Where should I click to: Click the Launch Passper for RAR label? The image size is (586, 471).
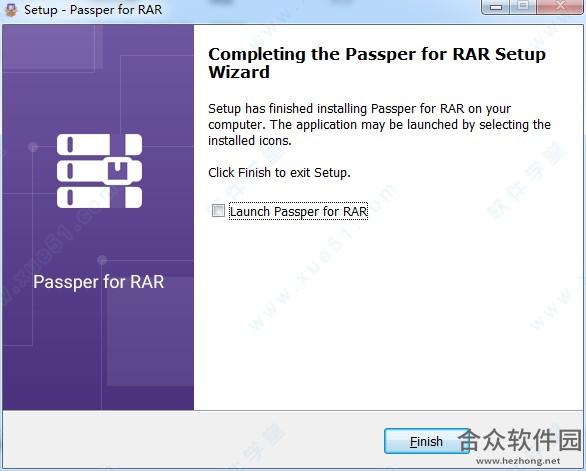click(x=298, y=211)
